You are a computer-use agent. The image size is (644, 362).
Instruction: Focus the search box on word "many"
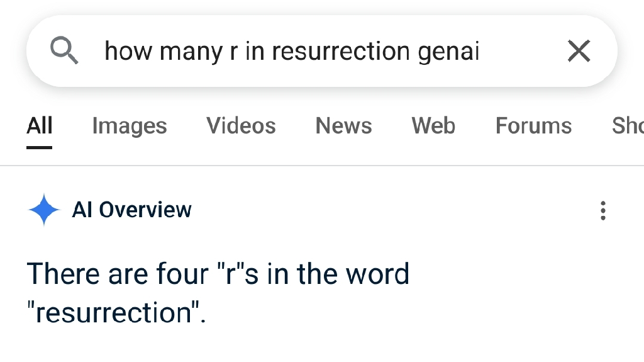pyautogui.click(x=191, y=53)
